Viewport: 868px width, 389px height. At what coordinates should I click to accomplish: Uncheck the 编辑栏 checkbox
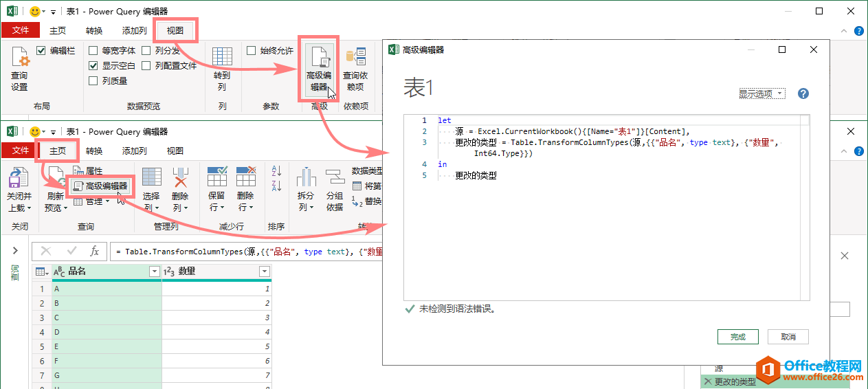41,50
